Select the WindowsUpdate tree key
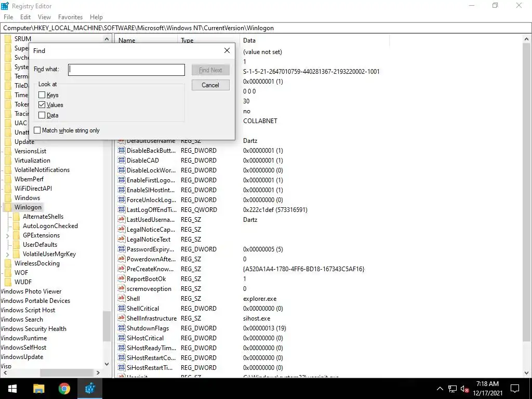 [22, 357]
